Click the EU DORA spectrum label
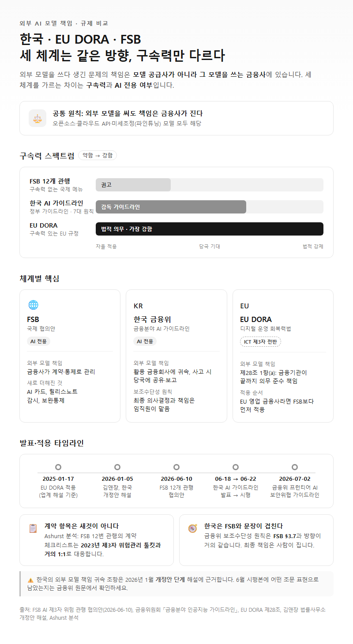 tap(43, 225)
